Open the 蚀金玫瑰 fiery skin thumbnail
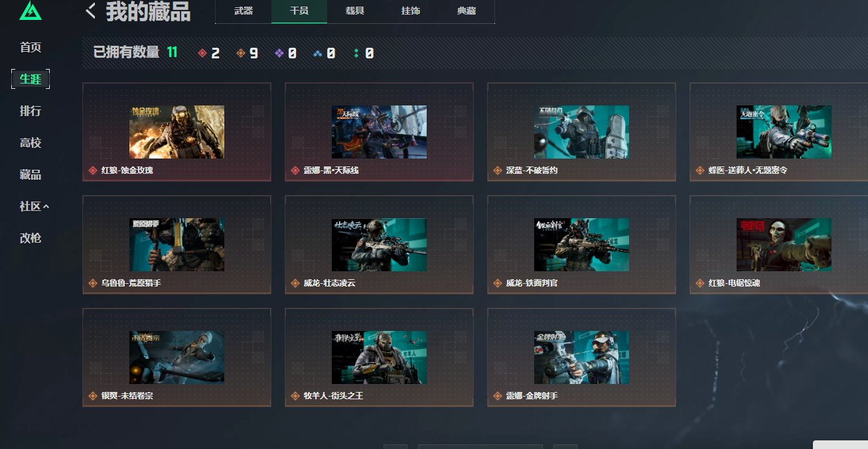 click(x=177, y=132)
